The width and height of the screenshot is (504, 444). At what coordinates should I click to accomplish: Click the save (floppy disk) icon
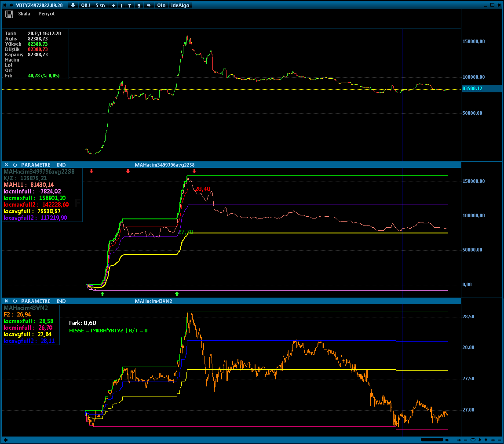(x=9, y=14)
